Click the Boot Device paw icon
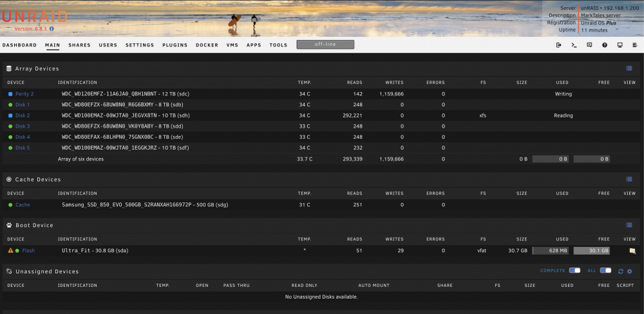This screenshot has height=314, width=644. (9, 225)
